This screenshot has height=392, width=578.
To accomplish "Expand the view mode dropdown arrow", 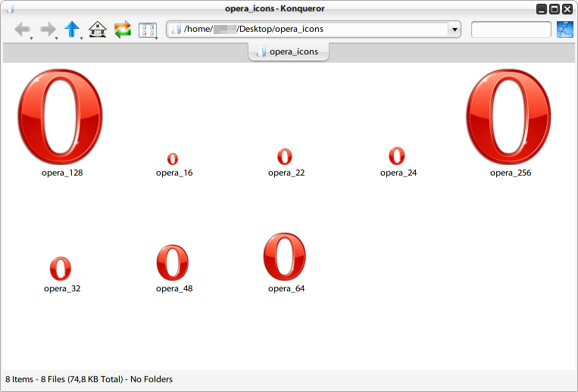I will pos(157,39).
